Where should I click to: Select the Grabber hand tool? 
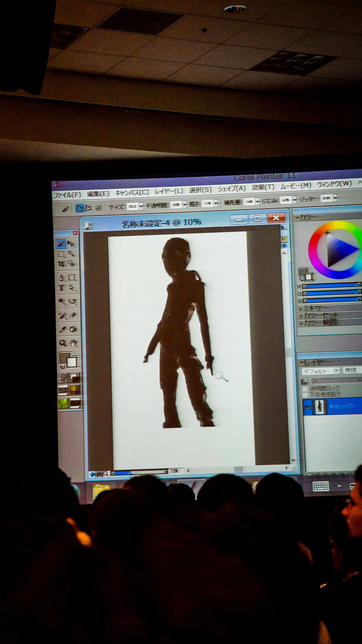73,343
